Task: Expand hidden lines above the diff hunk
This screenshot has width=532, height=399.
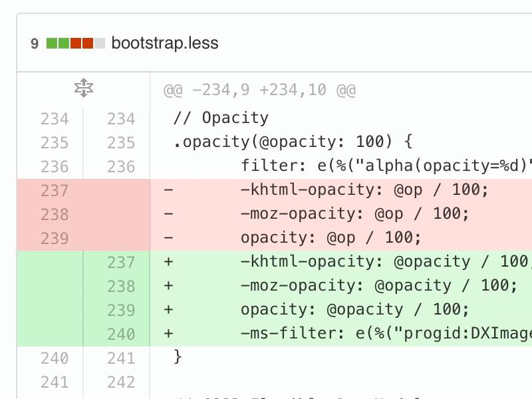Action: point(83,88)
